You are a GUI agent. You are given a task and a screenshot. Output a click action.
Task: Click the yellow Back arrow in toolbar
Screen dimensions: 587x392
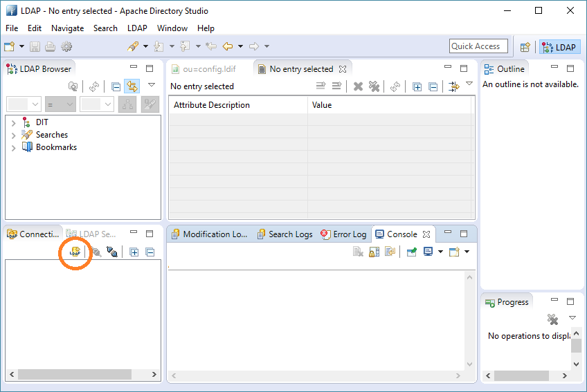pyautogui.click(x=227, y=46)
